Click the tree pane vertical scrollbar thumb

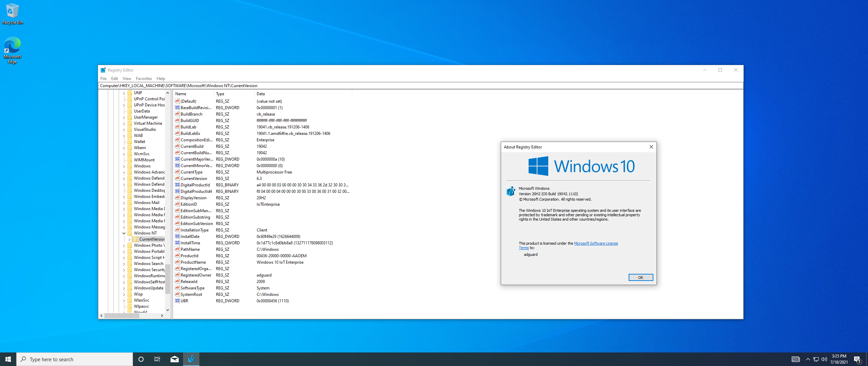click(x=167, y=279)
